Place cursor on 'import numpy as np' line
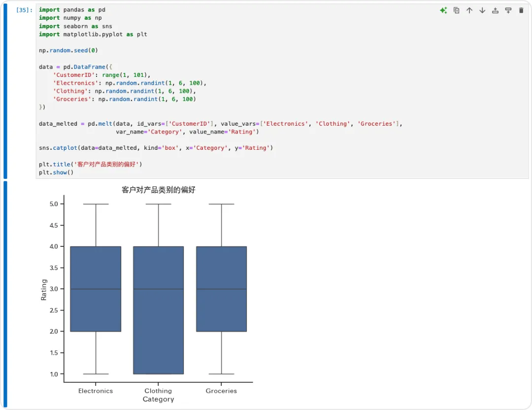This screenshot has height=410, width=532. [70, 18]
